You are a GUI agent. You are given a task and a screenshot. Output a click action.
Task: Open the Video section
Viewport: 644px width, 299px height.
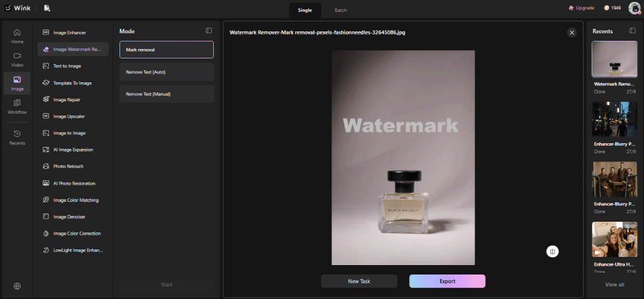click(x=17, y=60)
